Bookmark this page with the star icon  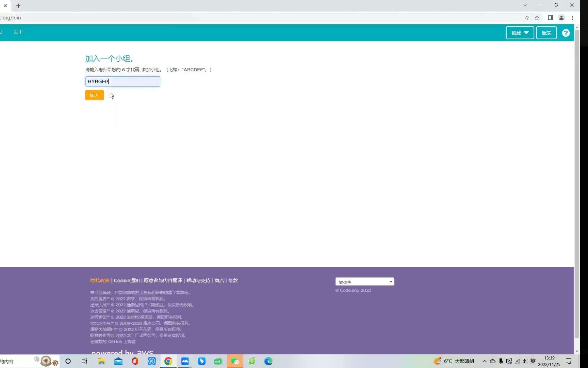pyautogui.click(x=537, y=18)
